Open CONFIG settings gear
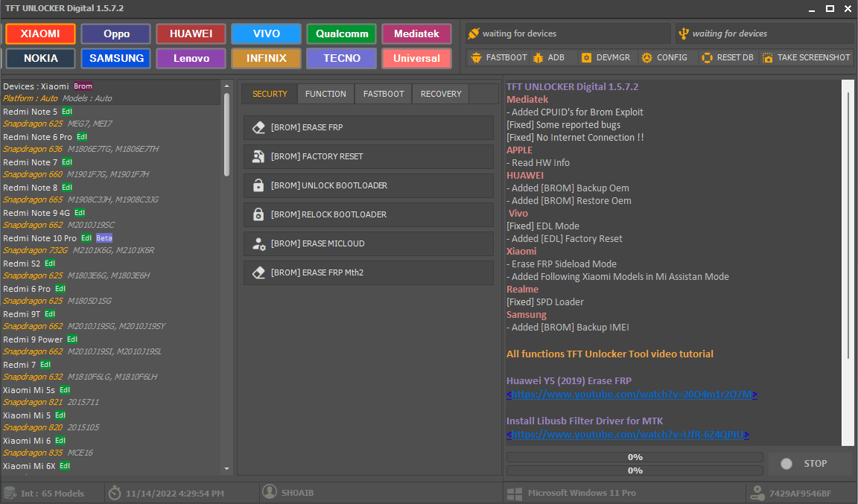Viewport: 858px width, 504px height. 646,57
